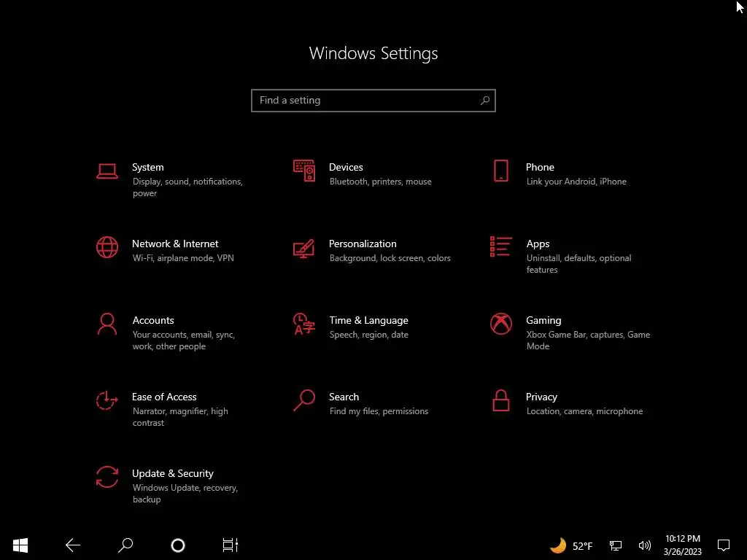Open the Privacy padlock icon
Image resolution: width=747 pixels, height=560 pixels.
pos(500,400)
